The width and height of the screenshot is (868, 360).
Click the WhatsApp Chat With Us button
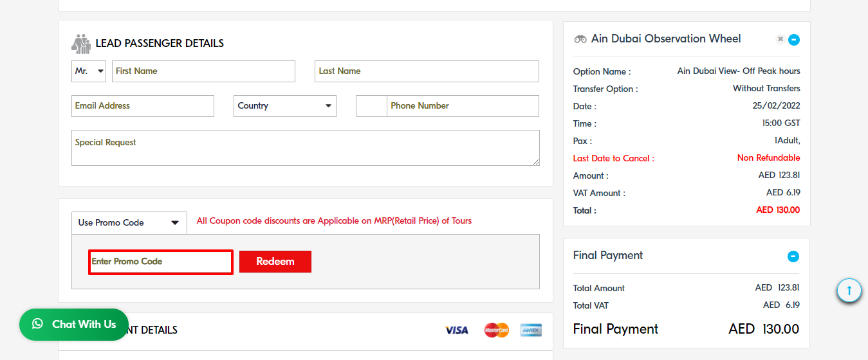pos(74,325)
